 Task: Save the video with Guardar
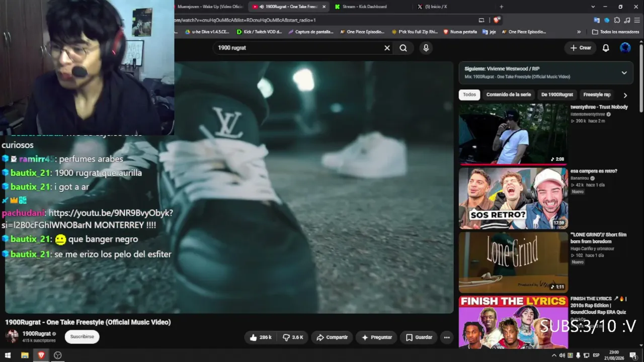pyautogui.click(x=419, y=337)
